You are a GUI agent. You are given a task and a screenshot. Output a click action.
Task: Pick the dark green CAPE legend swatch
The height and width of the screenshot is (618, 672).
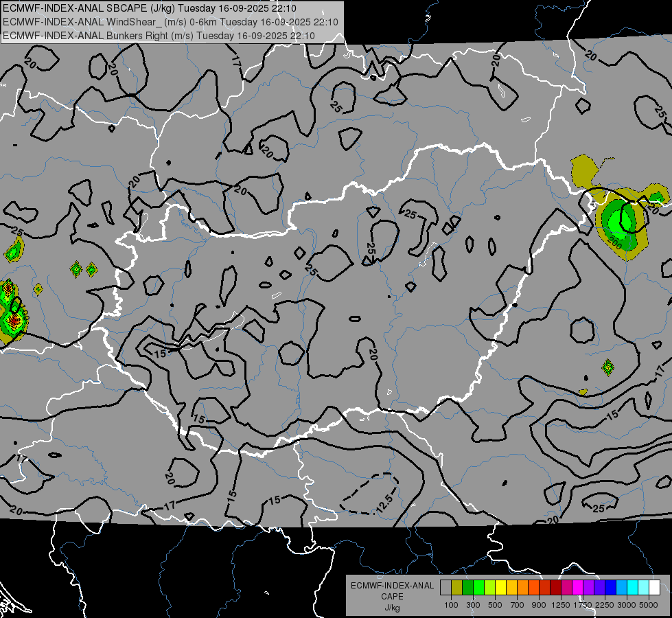[467, 587]
